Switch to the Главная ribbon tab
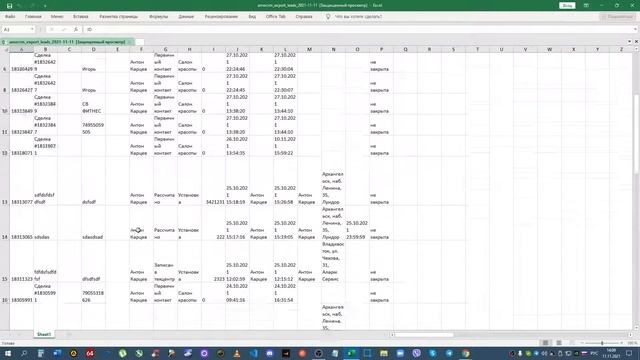Viewport: 640px width, 360px height. [33, 17]
